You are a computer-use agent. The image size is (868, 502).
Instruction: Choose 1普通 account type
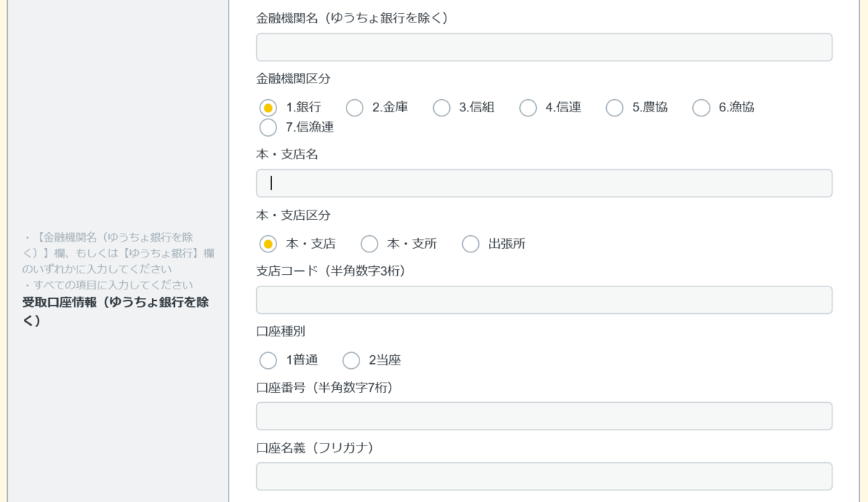(x=268, y=360)
